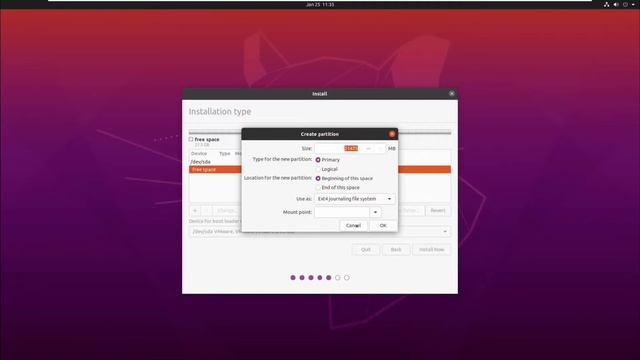Open the power icon in top bar
This screenshot has height=360, width=640.
(x=625, y=4)
